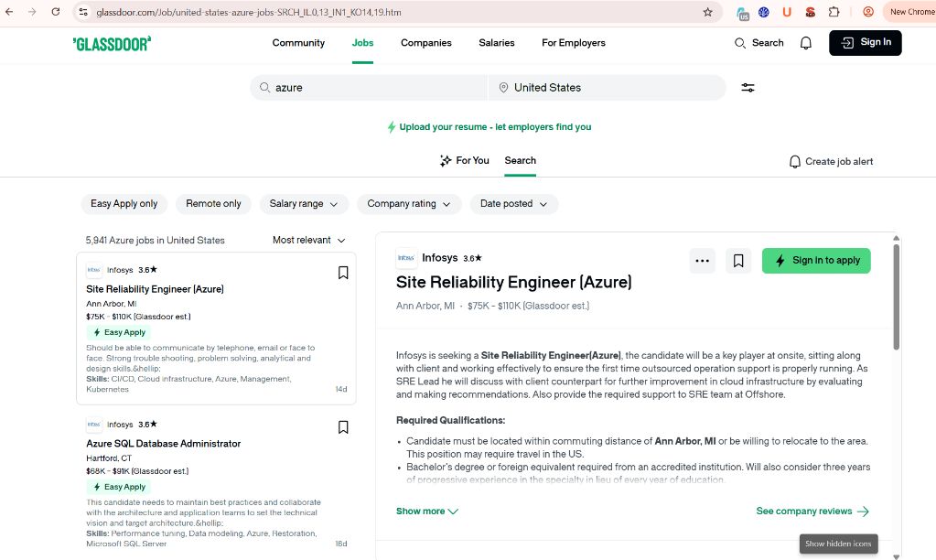Image resolution: width=936 pixels, height=560 pixels.
Task: Expand the Date posted dropdown
Action: point(514,203)
